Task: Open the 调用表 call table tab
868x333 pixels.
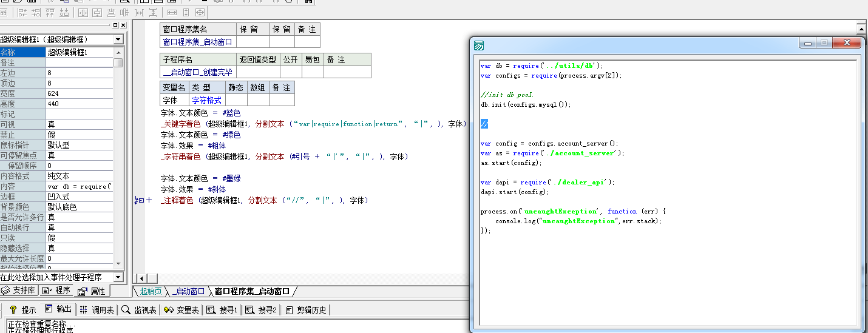Action: (97, 310)
